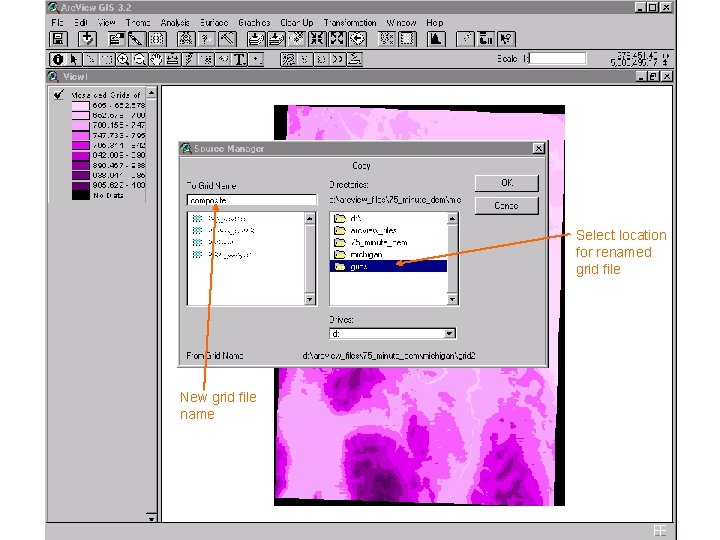Click the double-chevron tool in second toolbar

click(338, 59)
